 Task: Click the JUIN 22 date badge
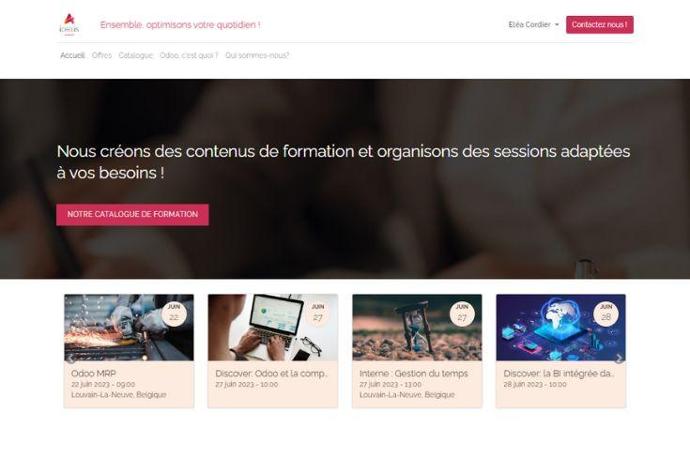tap(174, 314)
